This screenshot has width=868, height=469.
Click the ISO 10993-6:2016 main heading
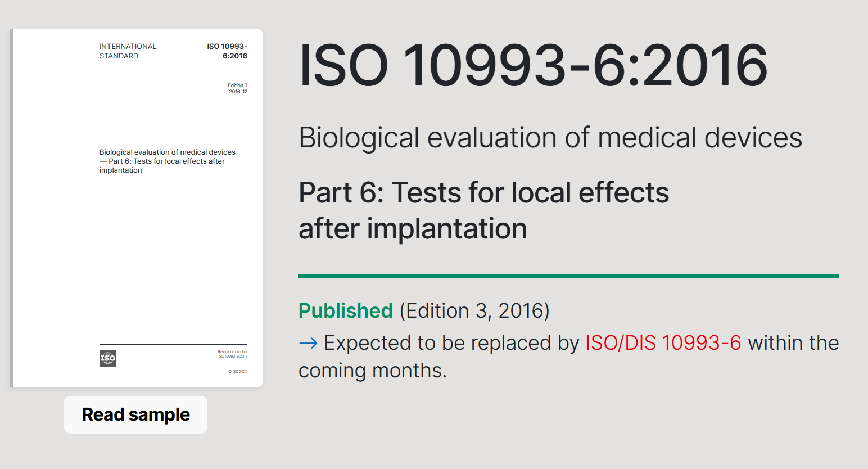533,65
